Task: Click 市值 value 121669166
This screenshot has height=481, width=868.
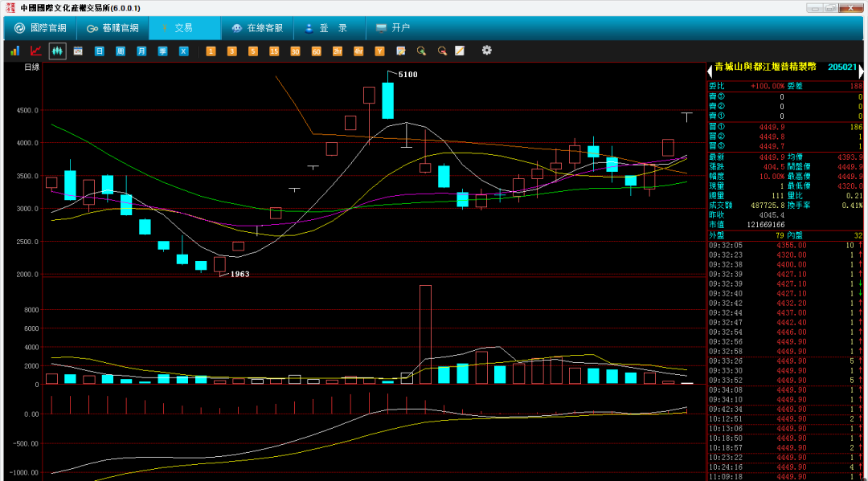Action: 766,225
